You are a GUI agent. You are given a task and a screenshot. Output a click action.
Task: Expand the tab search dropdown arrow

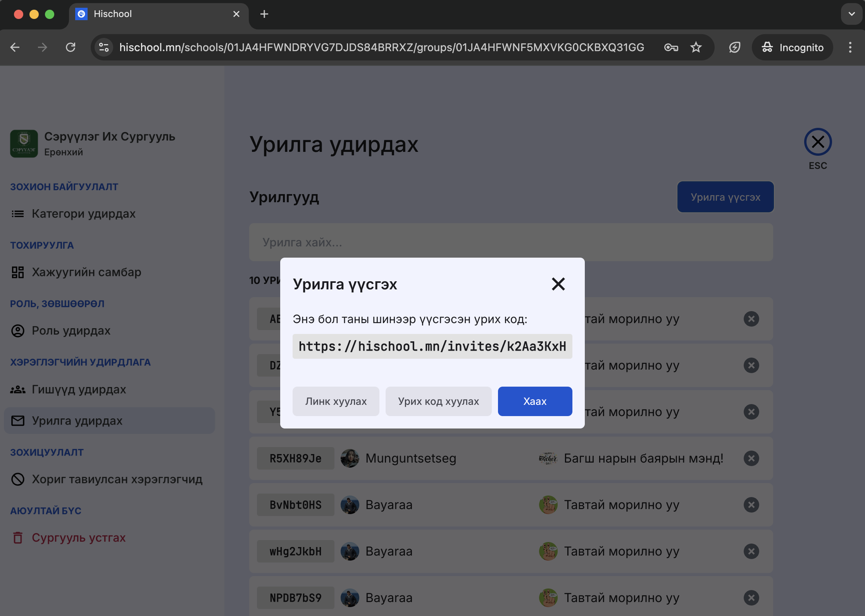(x=851, y=14)
